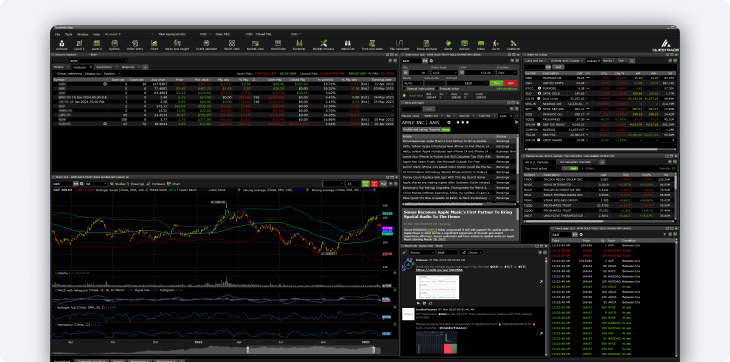Open Time and sales toolbar icon
The width and height of the screenshot is (730, 362).
pyautogui.click(x=372, y=45)
